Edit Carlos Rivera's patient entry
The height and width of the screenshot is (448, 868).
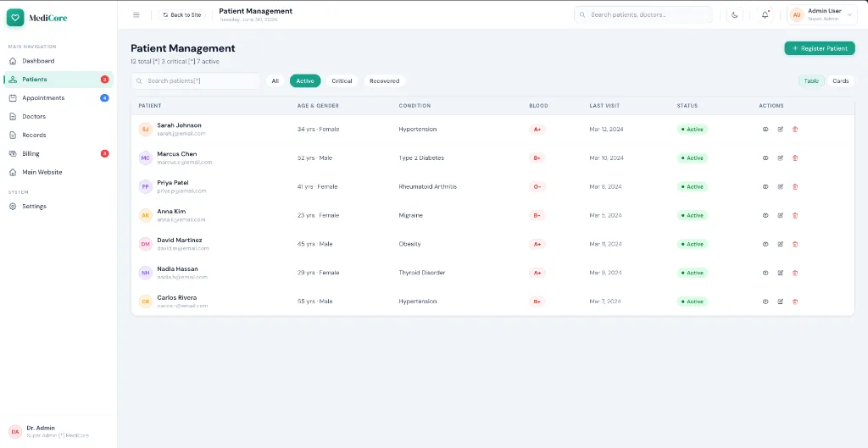pyautogui.click(x=781, y=302)
